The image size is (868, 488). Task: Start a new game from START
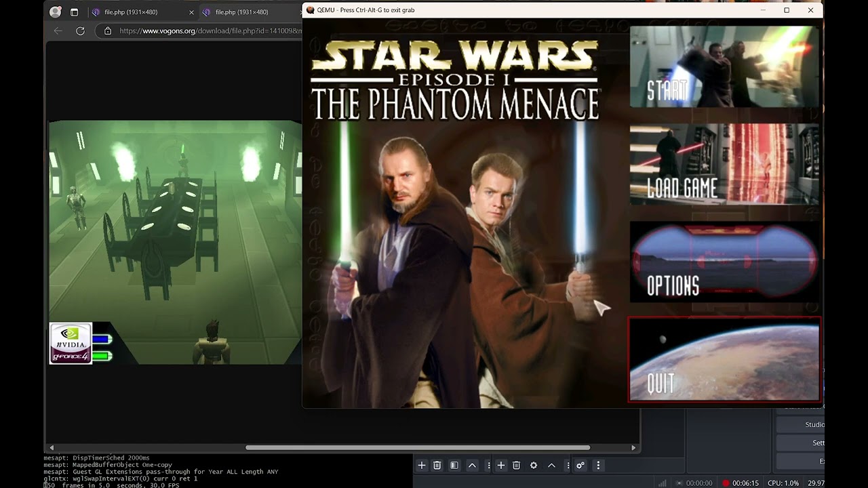coord(724,66)
